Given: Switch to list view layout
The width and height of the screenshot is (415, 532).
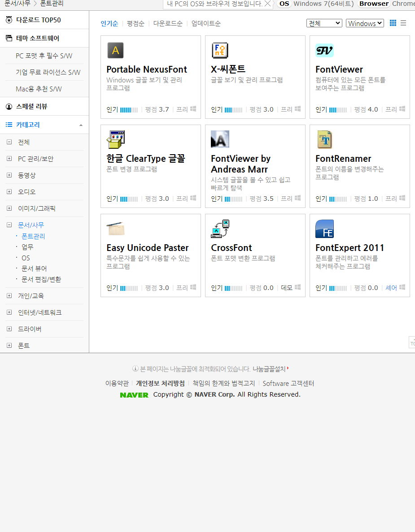Looking at the screenshot, I should pyautogui.click(x=403, y=23).
